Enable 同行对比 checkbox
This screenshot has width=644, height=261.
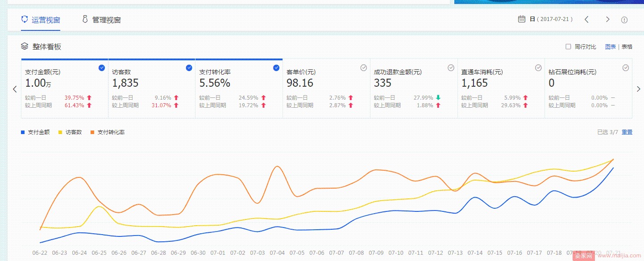(568, 46)
